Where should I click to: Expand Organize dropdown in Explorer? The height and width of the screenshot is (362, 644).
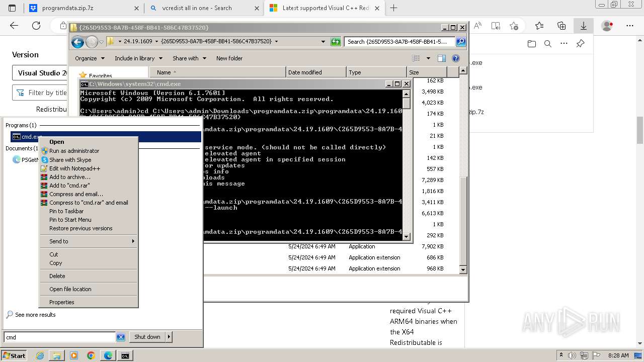[90, 58]
